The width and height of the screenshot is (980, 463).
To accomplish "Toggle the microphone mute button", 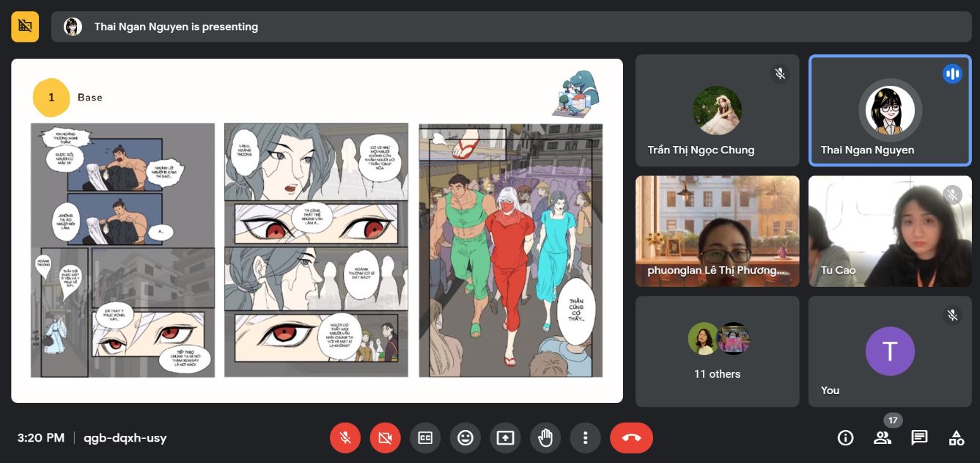I will click(x=345, y=438).
